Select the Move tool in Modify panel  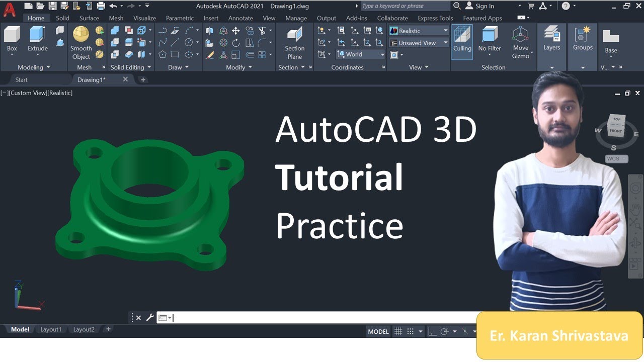pyautogui.click(x=235, y=31)
